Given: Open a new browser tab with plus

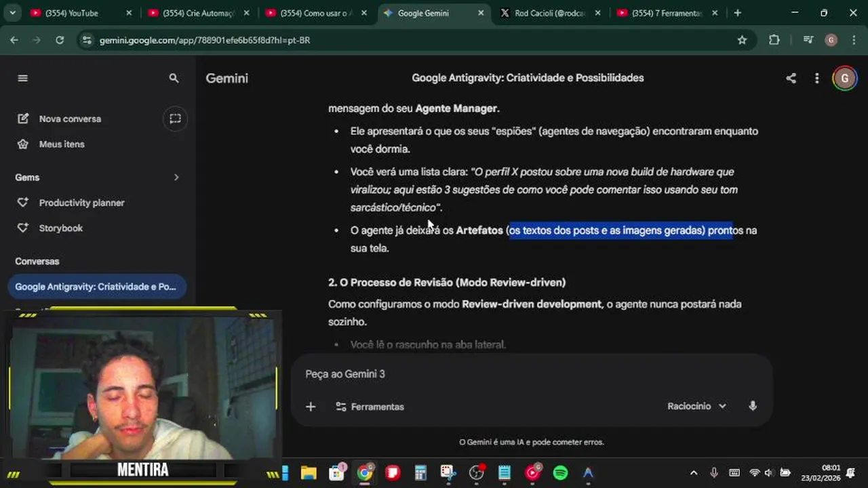Looking at the screenshot, I should click(738, 13).
